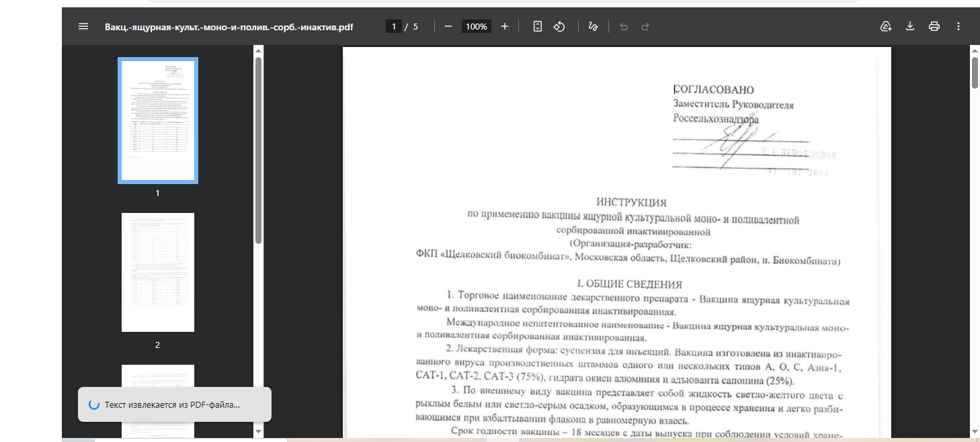Click the PDF file name title
Screen dimensions: 980x442
229,27
